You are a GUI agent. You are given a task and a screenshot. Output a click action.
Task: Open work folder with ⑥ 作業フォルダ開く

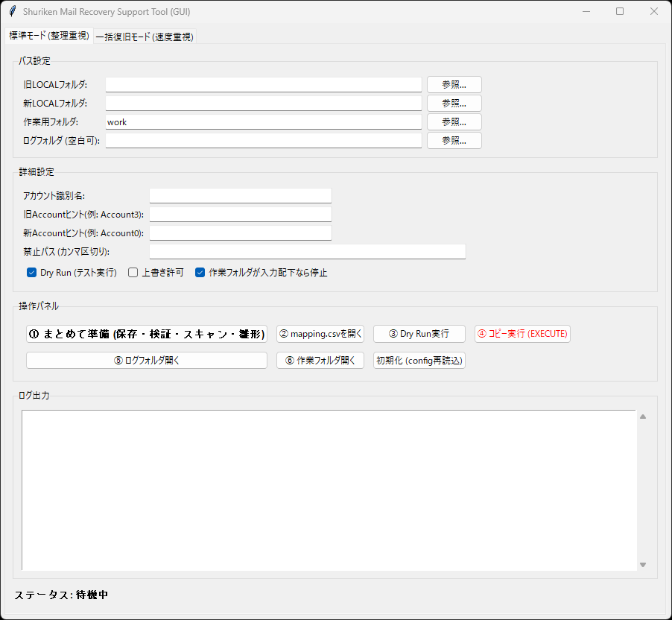(x=320, y=361)
